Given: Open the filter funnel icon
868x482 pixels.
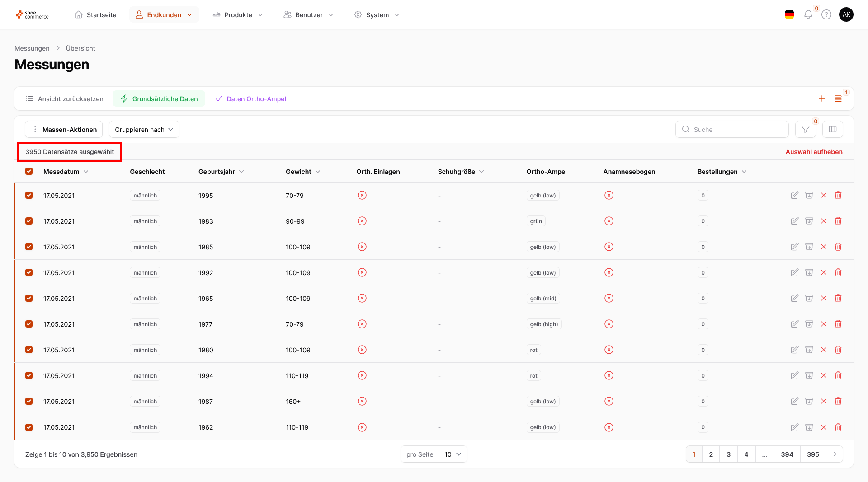Looking at the screenshot, I should [x=805, y=130].
